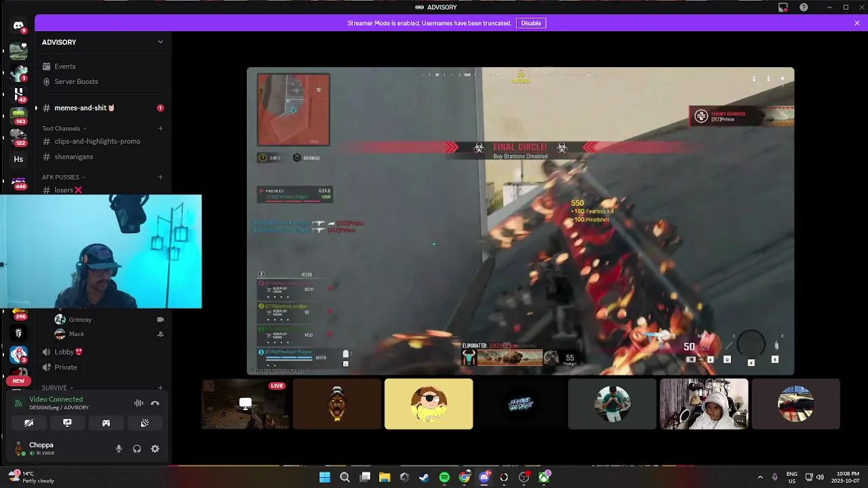The height and width of the screenshot is (488, 868).
Task: Toggle headphones deafen
Action: 137,449
